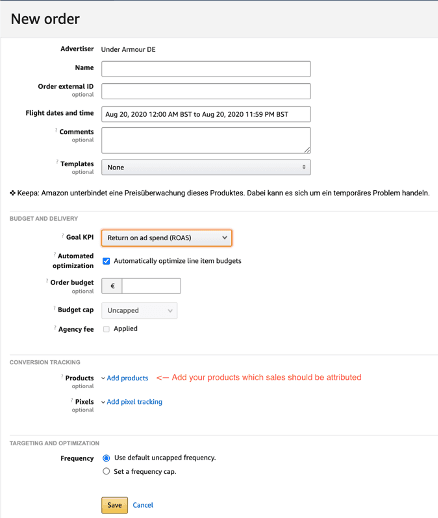Open the Goal KPI dropdown
Screen dimensions: 438x518
click(x=166, y=238)
